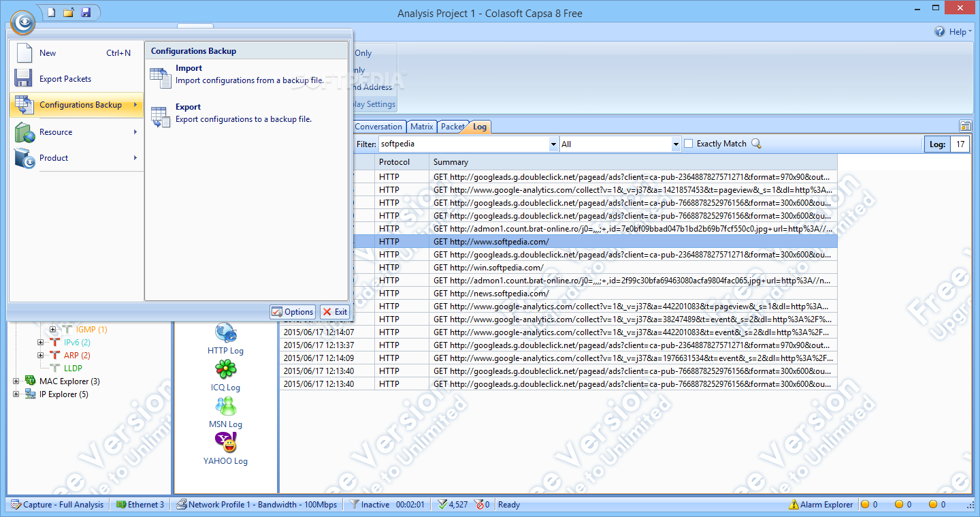Click the Open folder quick-access icon

pyautogui.click(x=68, y=12)
